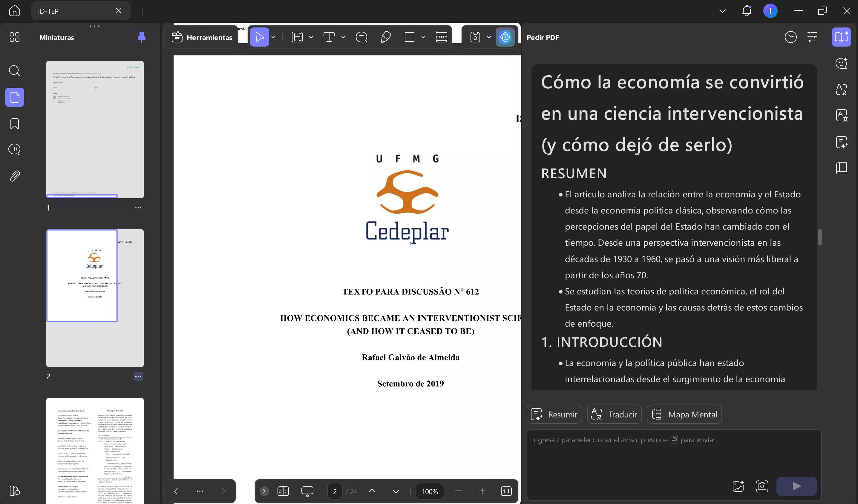Open the attachments paperclip icon
858x504 pixels.
[14, 176]
